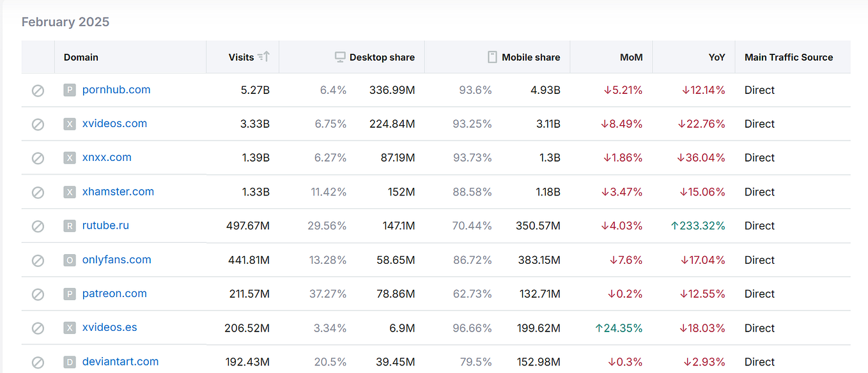Click the 4.93B mobile value
The width and height of the screenshot is (868, 373).
545,90
